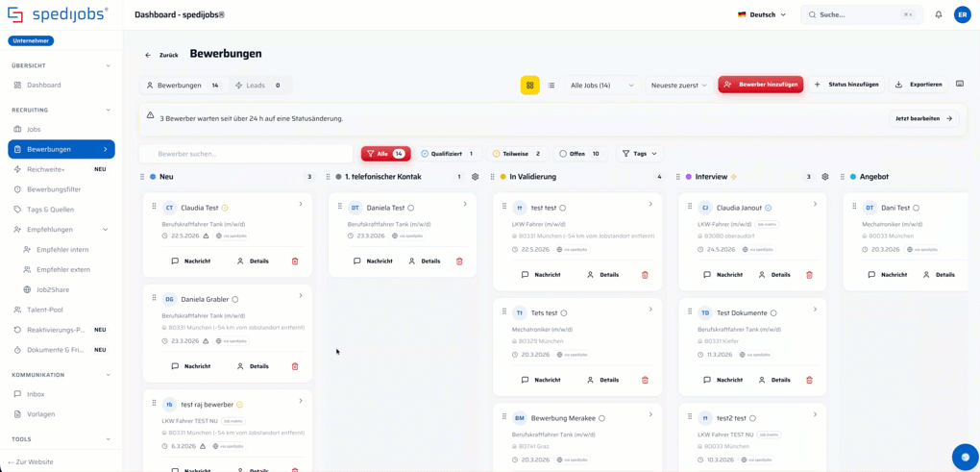This screenshot has width=980, height=472.
Task: Delete Daniela Test application card
Action: [459, 261]
